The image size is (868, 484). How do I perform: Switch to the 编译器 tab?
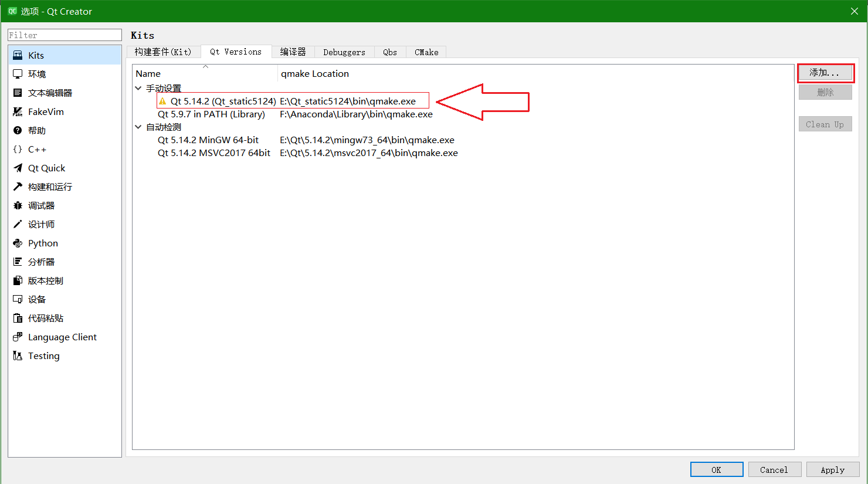click(x=293, y=52)
